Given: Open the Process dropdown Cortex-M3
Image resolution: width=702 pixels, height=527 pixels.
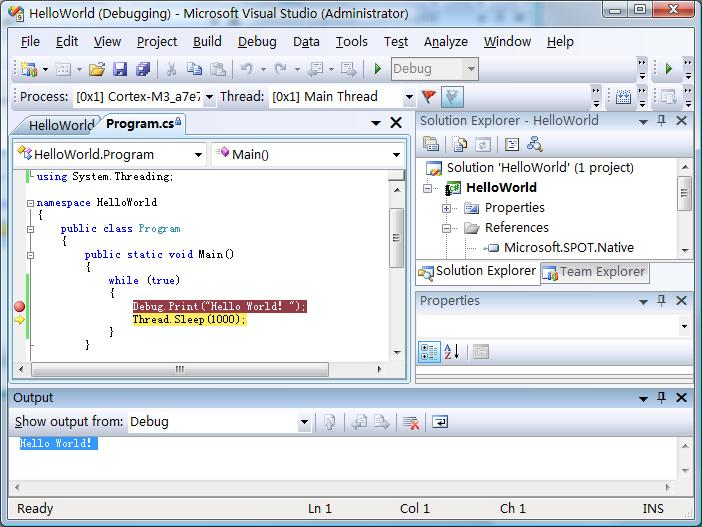Looking at the screenshot, I should [209, 97].
